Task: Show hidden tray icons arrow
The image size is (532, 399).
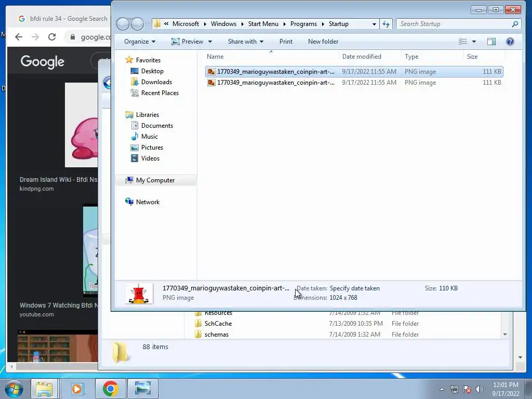Action: pyautogui.click(x=442, y=389)
